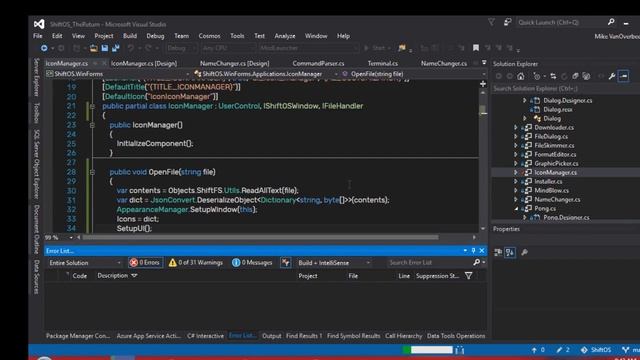Open the Toolbox side tab

36,113
